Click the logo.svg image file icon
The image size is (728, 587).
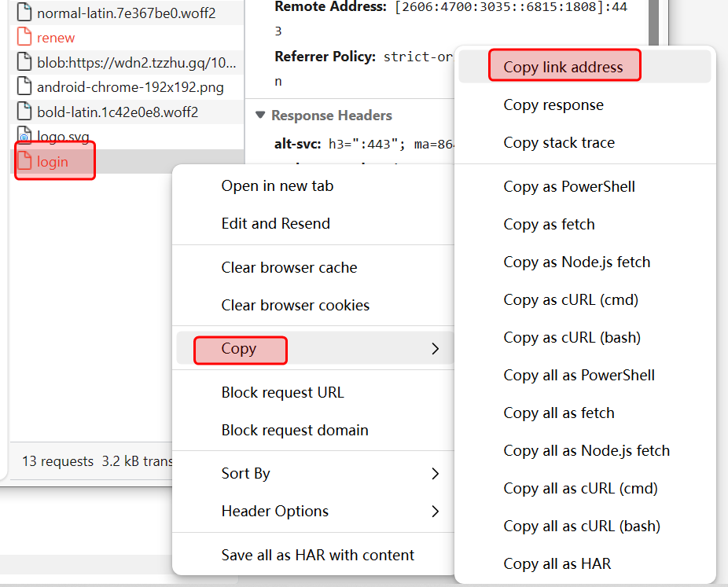click(24, 138)
